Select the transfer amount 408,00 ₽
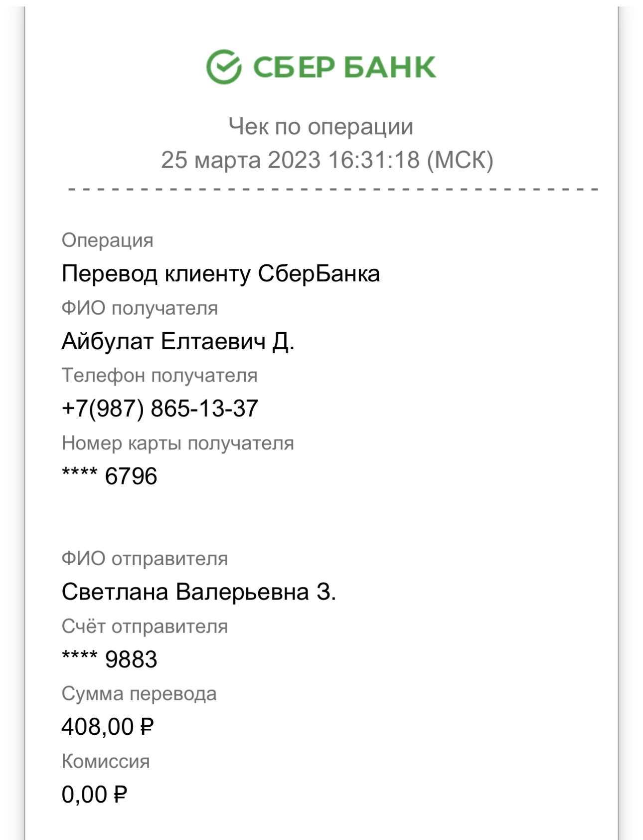 [x=108, y=727]
